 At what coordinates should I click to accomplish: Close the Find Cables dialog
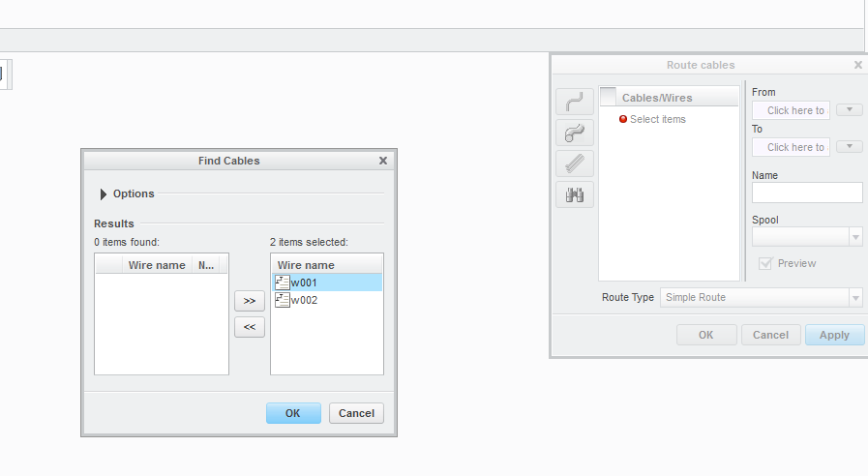pyautogui.click(x=383, y=161)
